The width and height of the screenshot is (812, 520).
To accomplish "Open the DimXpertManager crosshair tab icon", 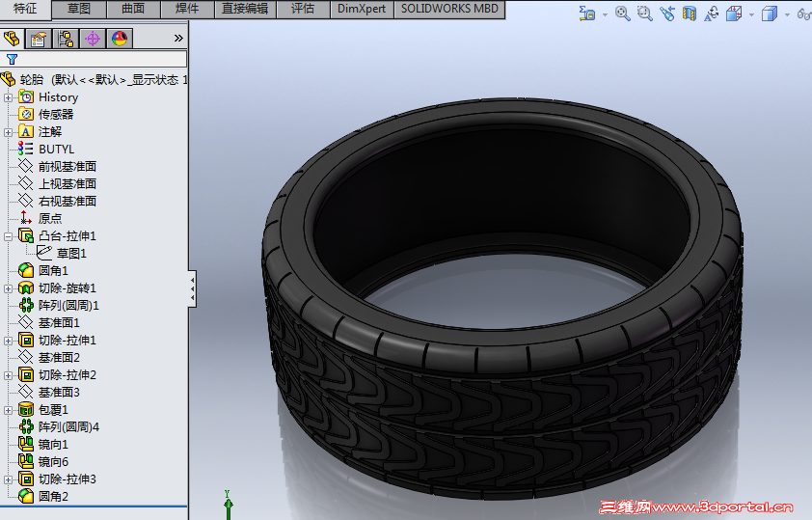I will coord(93,39).
